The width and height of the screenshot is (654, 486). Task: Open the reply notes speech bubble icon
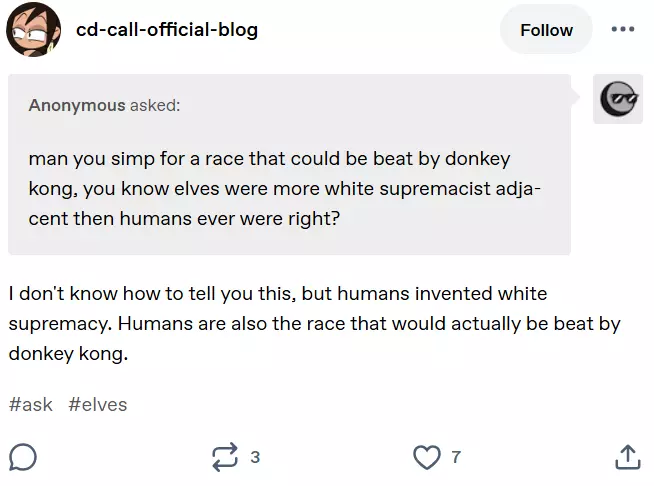23,457
